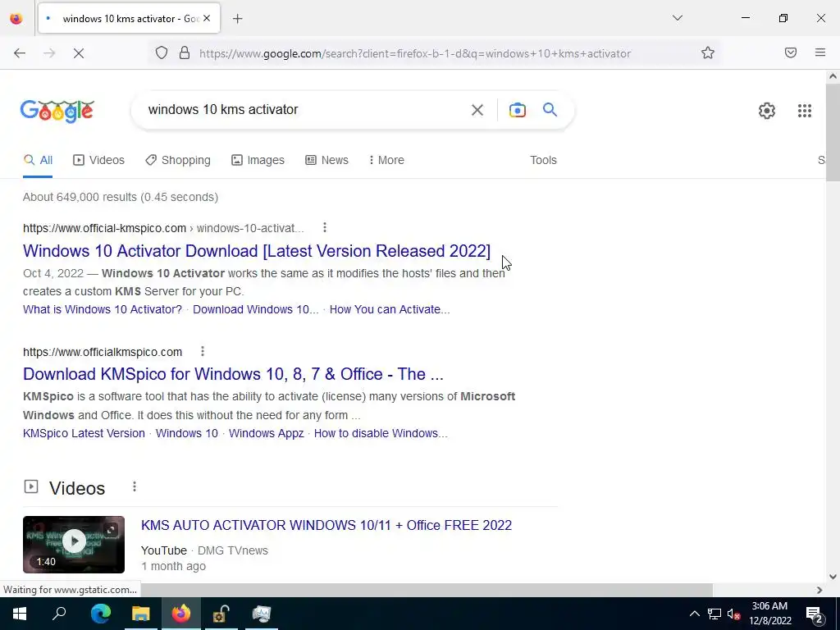Open the 'Windows Appz' sitelink
The image size is (840, 630).
[x=267, y=433]
